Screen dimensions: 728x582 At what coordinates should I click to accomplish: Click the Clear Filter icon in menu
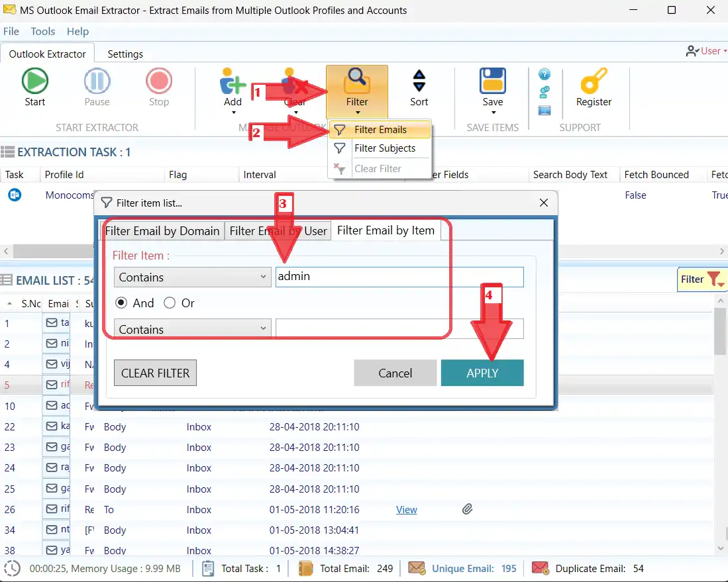coord(339,168)
